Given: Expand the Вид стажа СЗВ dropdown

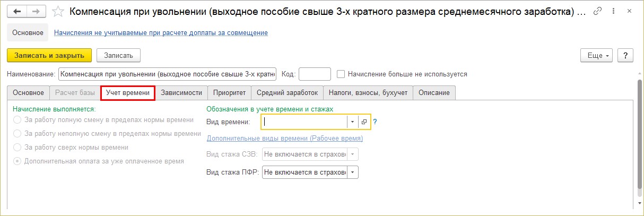Looking at the screenshot, I should pyautogui.click(x=353, y=154).
